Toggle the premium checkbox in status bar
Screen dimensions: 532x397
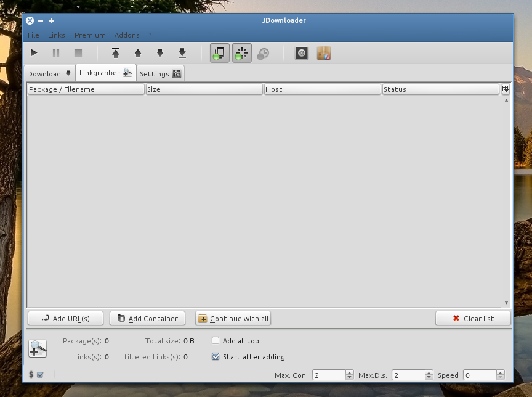click(40, 375)
